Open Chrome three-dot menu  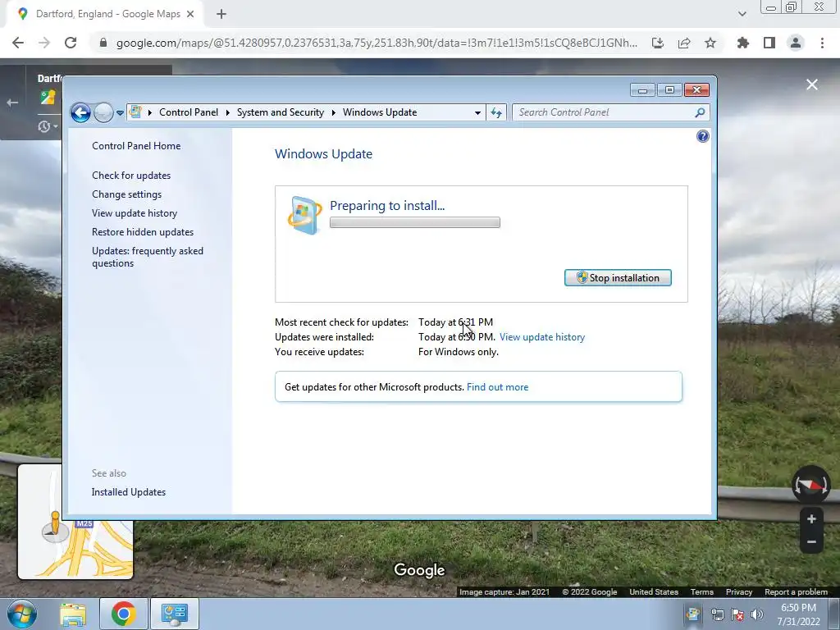tap(822, 43)
